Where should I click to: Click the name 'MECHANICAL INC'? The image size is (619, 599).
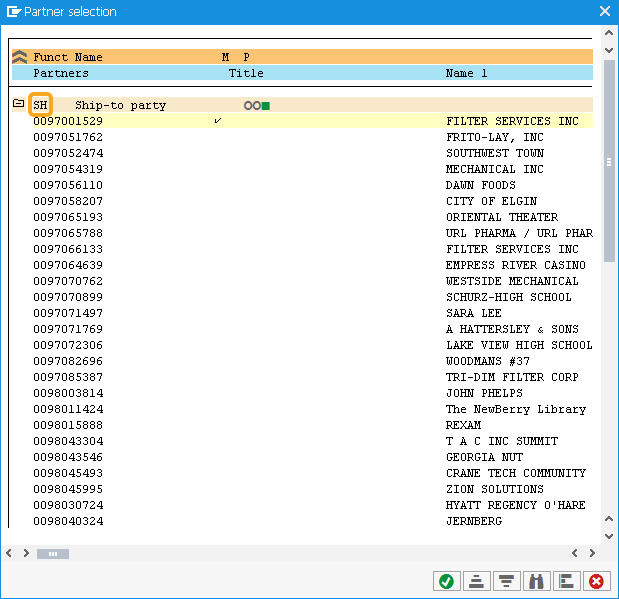(495, 169)
